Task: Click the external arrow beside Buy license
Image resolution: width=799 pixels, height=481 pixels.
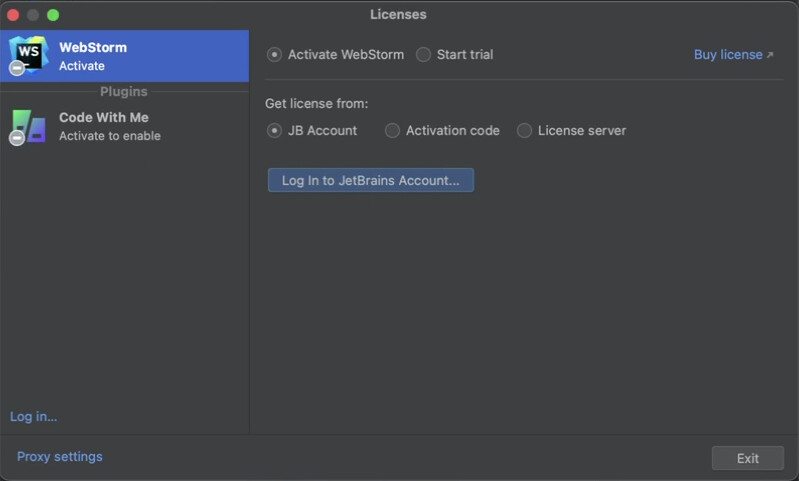Action: (x=770, y=55)
